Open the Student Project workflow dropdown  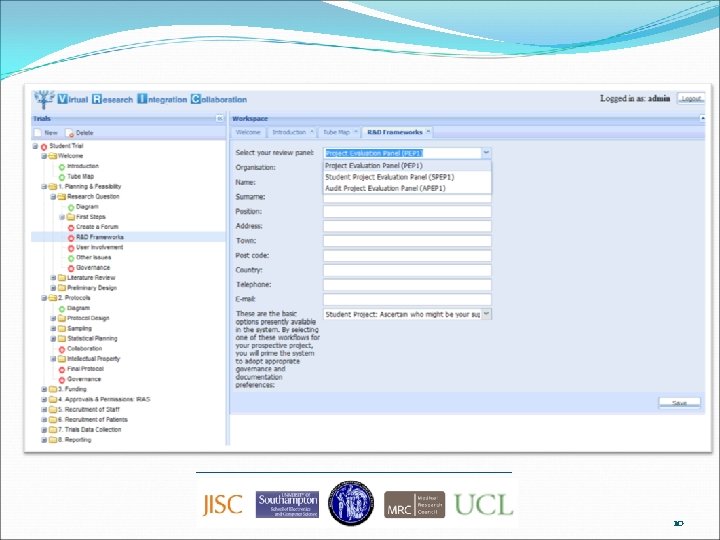tap(486, 314)
